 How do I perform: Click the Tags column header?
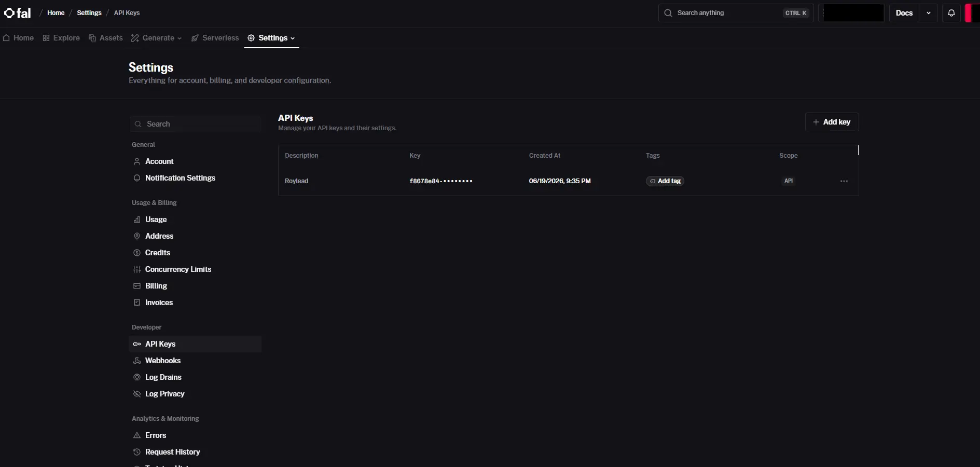653,156
